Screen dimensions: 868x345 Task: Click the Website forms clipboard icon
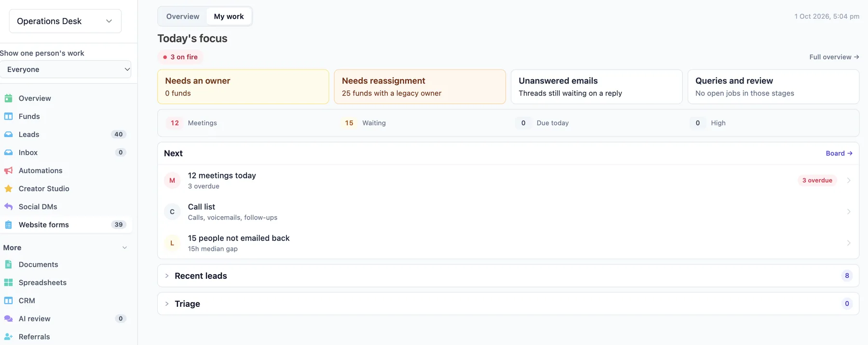point(8,225)
